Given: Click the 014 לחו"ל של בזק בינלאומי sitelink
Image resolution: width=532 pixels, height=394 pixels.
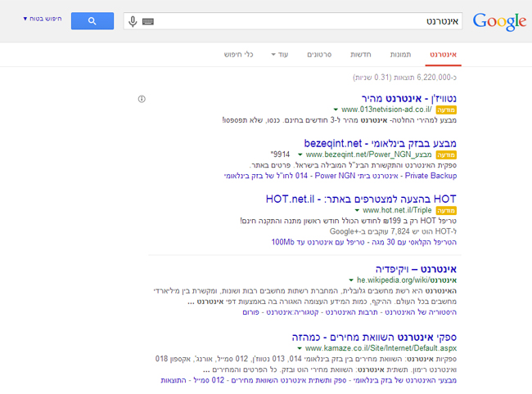Looking at the screenshot, I should [x=266, y=176].
